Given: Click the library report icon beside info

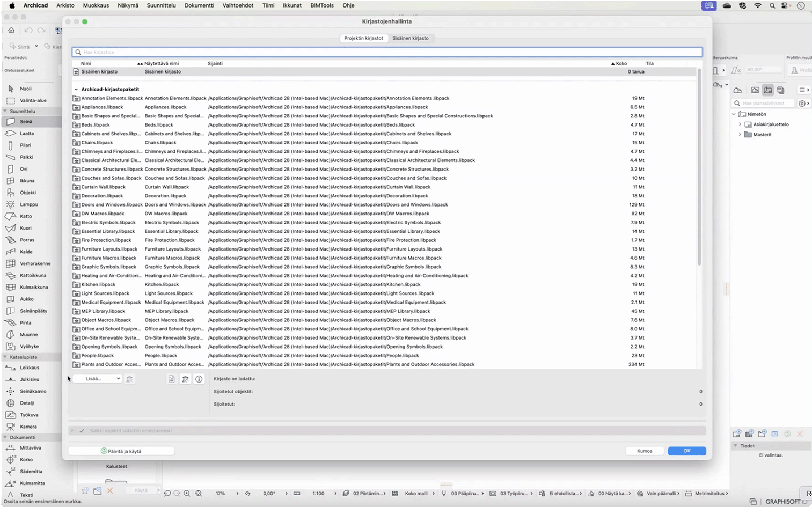Looking at the screenshot, I should point(185,379).
